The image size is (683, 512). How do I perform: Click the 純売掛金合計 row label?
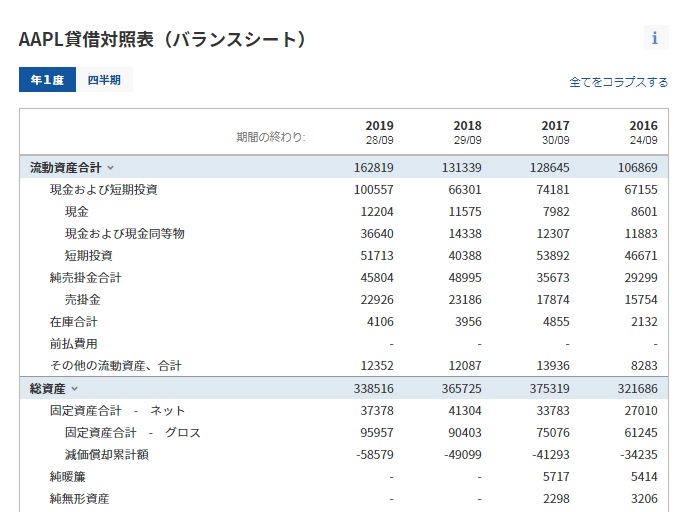click(x=86, y=278)
